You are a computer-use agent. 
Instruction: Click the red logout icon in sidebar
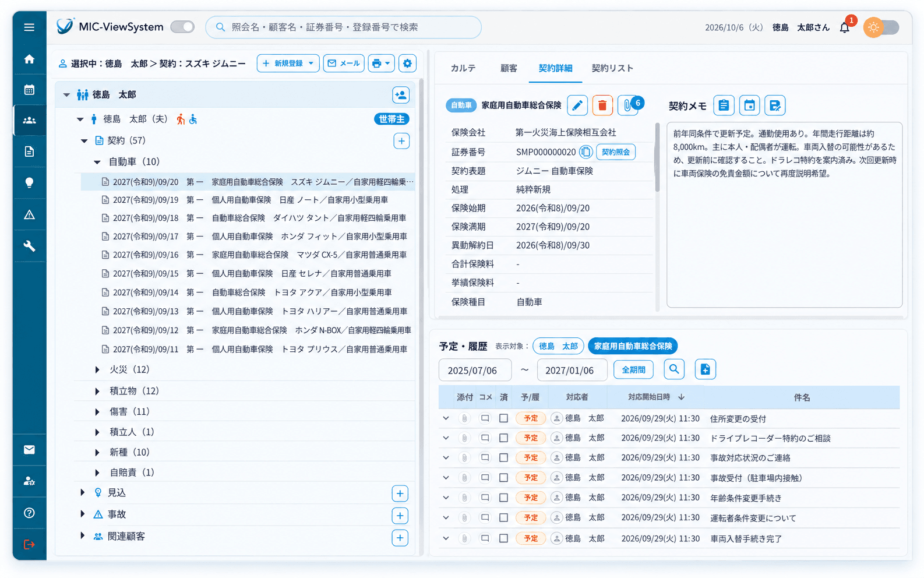click(29, 545)
